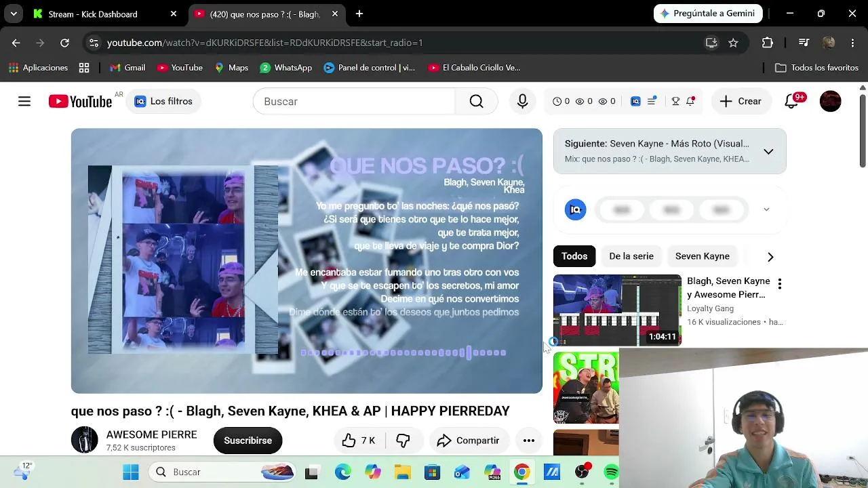This screenshot has width=868, height=488.
Task: Open YouTube notifications bell
Action: pos(791,102)
